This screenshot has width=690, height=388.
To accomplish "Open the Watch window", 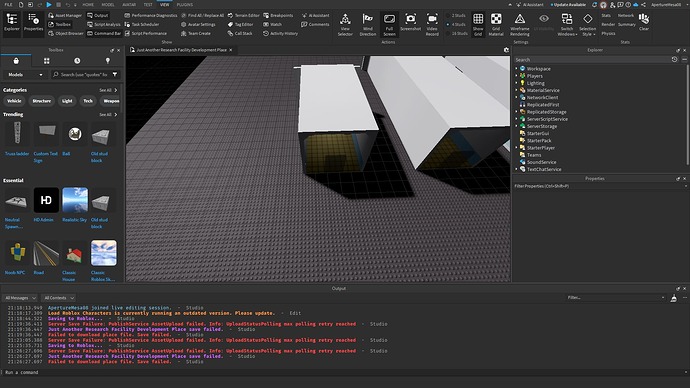I will pyautogui.click(x=272, y=24).
